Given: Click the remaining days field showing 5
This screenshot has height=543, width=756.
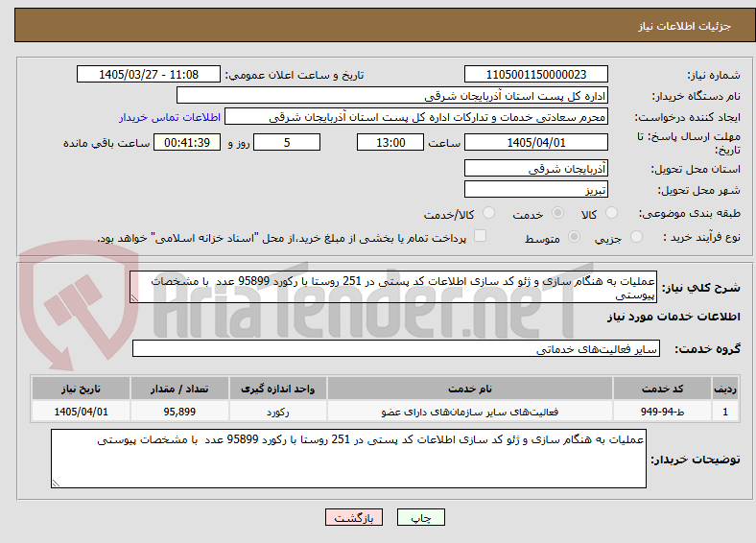Looking at the screenshot, I should [287, 142].
